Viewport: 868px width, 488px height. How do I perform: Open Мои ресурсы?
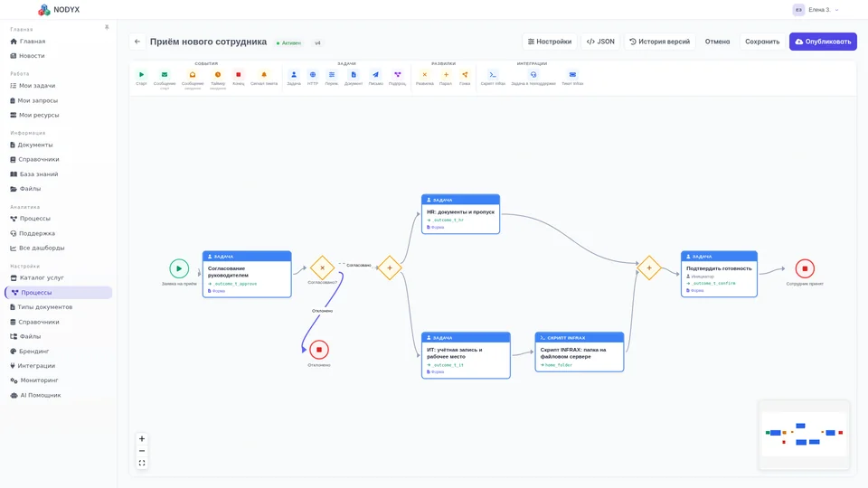point(58,115)
